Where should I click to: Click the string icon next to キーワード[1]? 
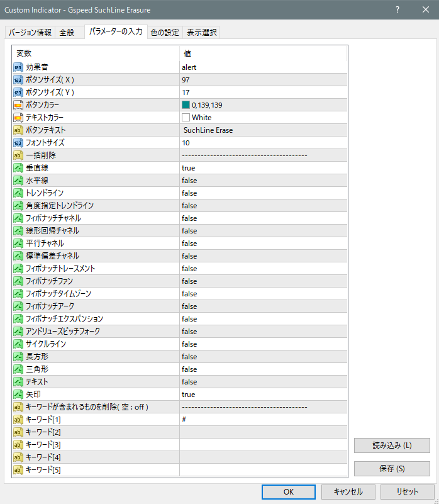pos(18,420)
